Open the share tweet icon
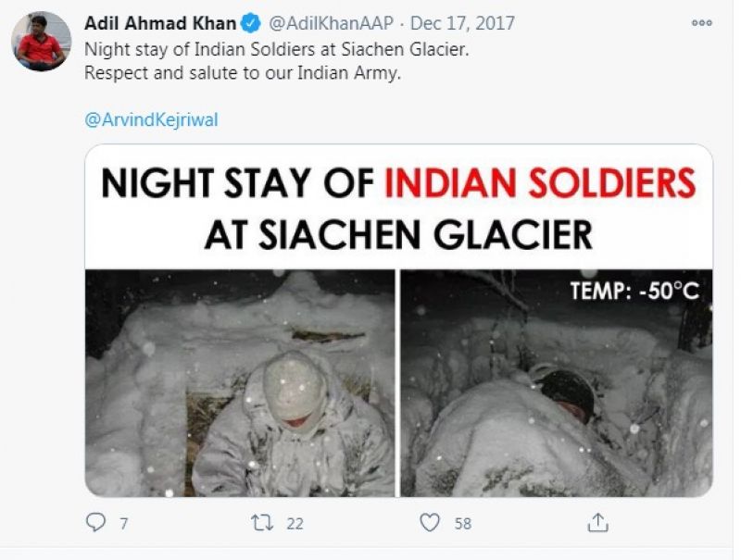741x560 pixels. click(x=597, y=523)
